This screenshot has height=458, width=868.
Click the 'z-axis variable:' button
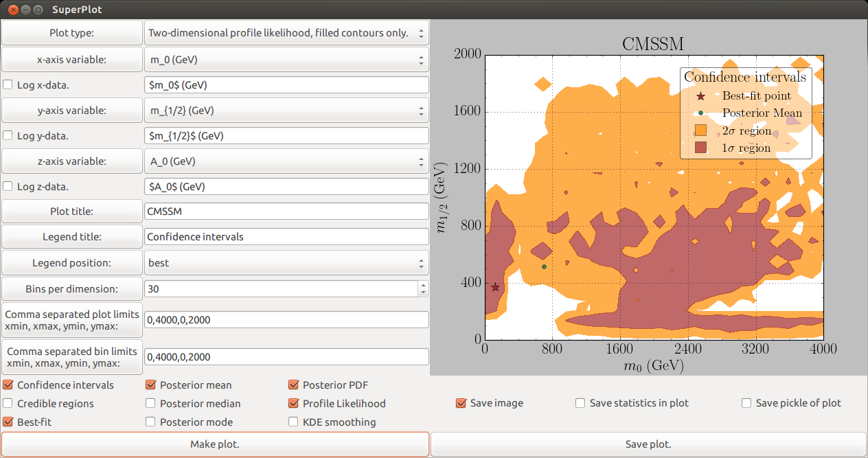72,161
